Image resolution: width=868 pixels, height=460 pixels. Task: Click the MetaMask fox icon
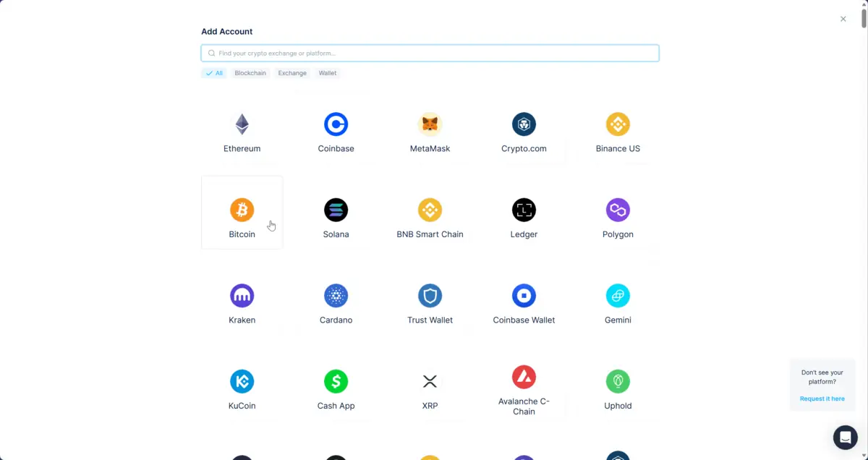pyautogui.click(x=430, y=124)
